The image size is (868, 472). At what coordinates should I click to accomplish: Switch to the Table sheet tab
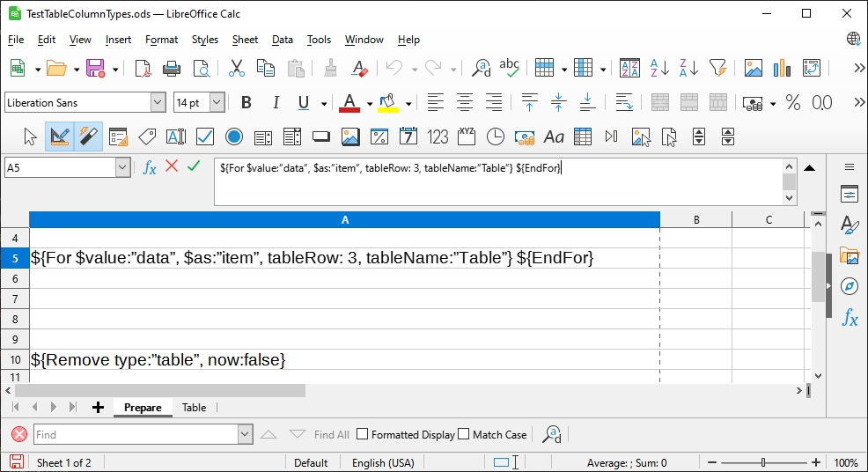tap(194, 408)
